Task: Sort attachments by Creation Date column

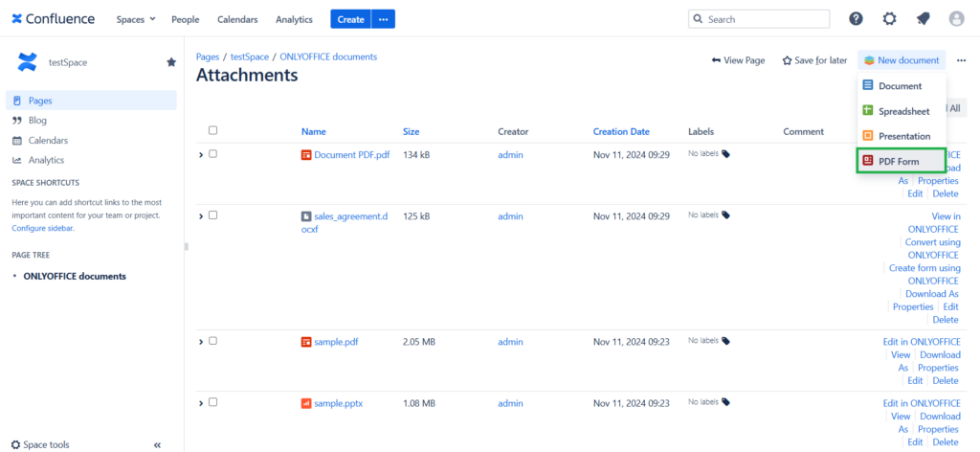Action: (x=621, y=132)
